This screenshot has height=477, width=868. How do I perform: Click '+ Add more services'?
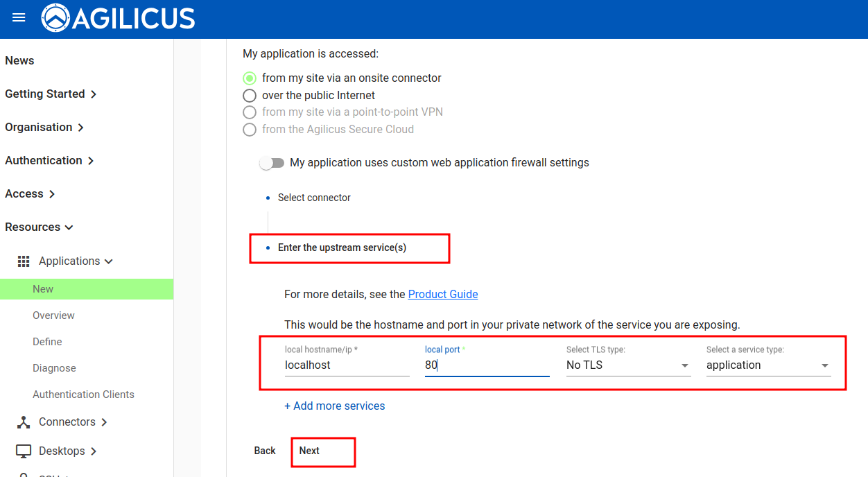(x=335, y=406)
